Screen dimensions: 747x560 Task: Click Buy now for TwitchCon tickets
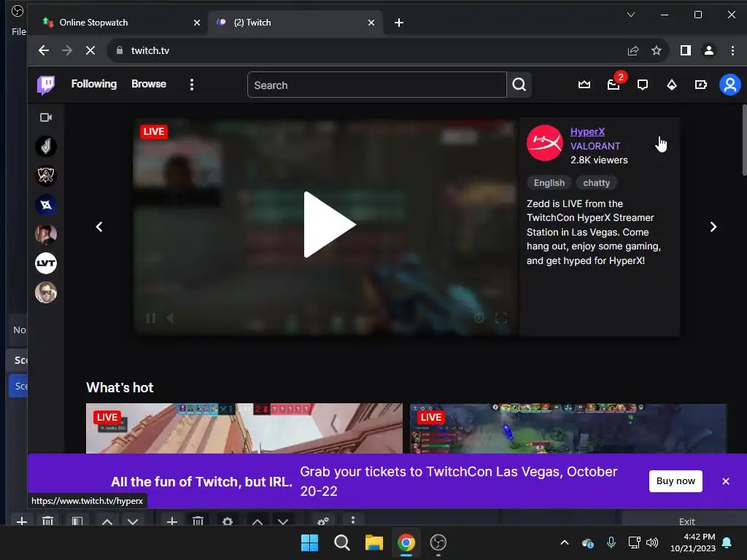point(676,481)
